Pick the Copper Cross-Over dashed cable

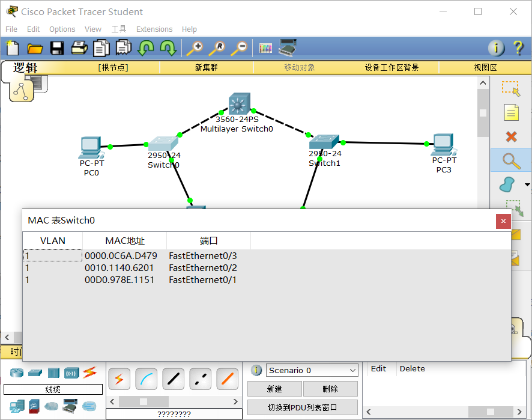(x=201, y=379)
